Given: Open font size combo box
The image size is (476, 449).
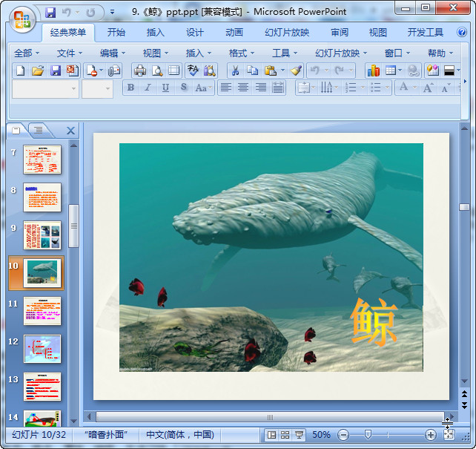Looking at the screenshot, I should tap(97, 89).
